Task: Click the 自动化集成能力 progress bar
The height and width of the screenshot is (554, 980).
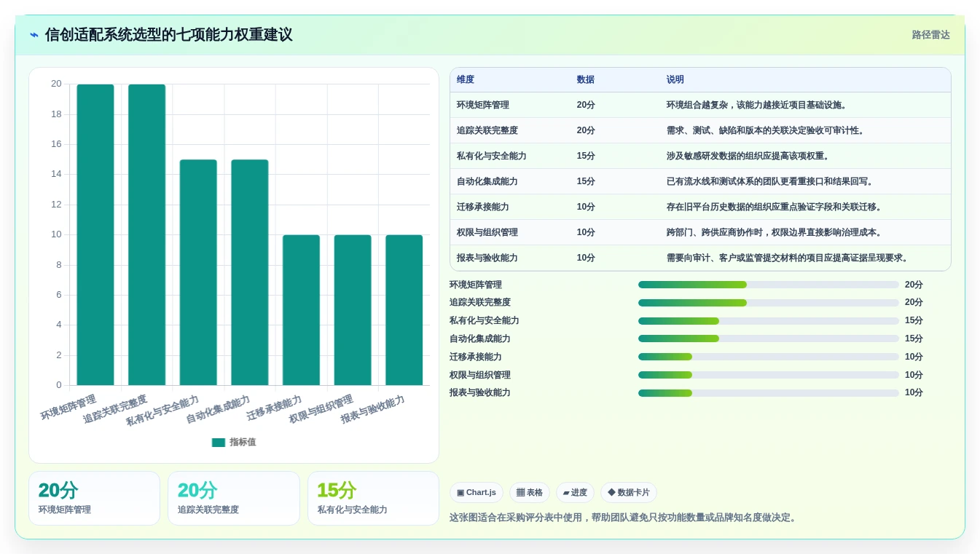Action: point(769,339)
